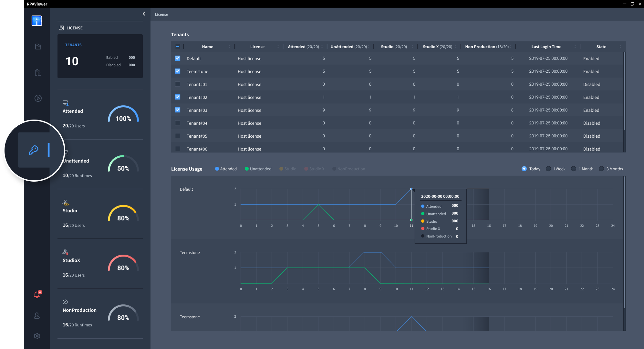Open the clipboard tasks sidebar icon

(38, 72)
